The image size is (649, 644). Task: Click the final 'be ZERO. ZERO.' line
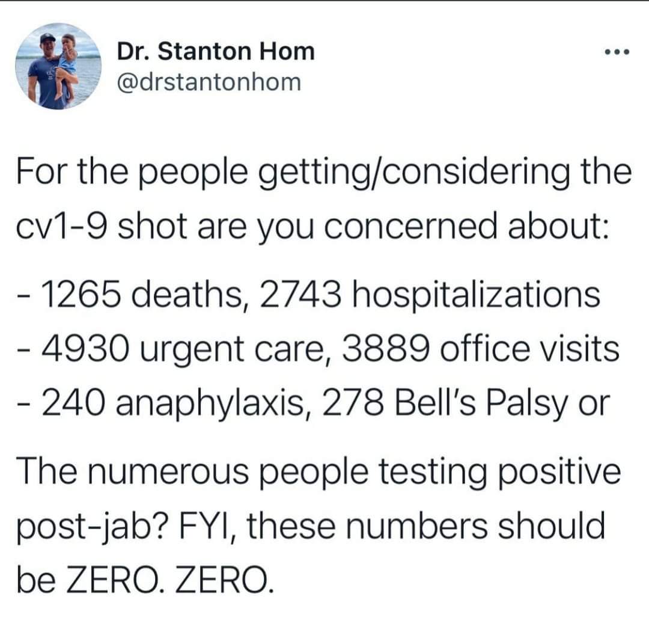pos(145,580)
